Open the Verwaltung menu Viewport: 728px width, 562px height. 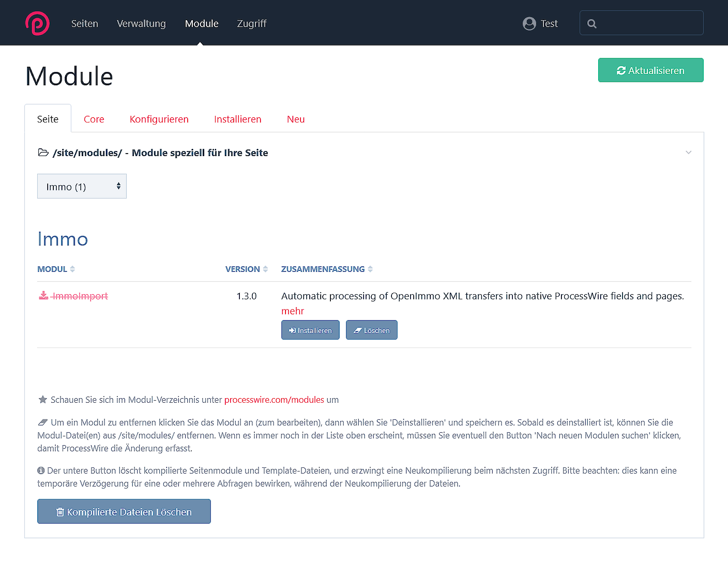(x=141, y=23)
